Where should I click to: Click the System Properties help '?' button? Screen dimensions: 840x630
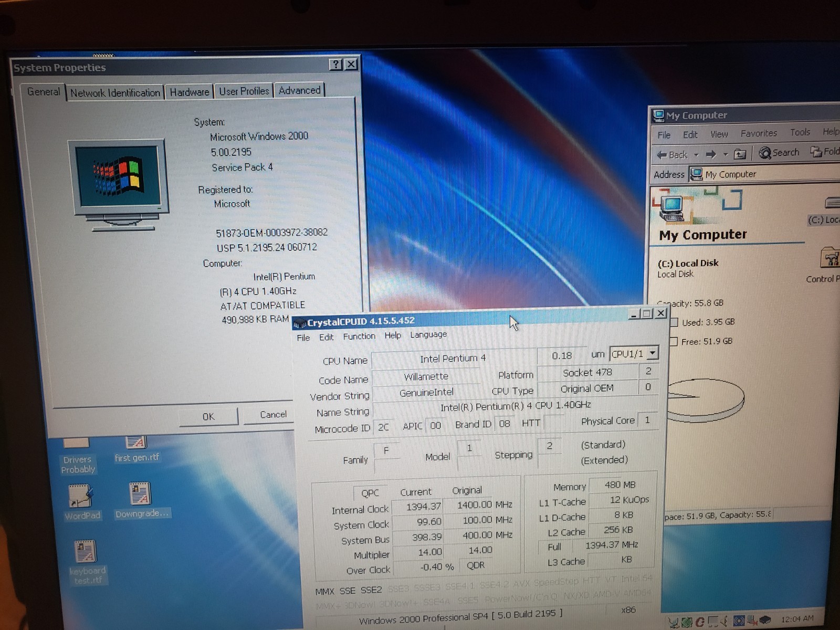(x=335, y=65)
